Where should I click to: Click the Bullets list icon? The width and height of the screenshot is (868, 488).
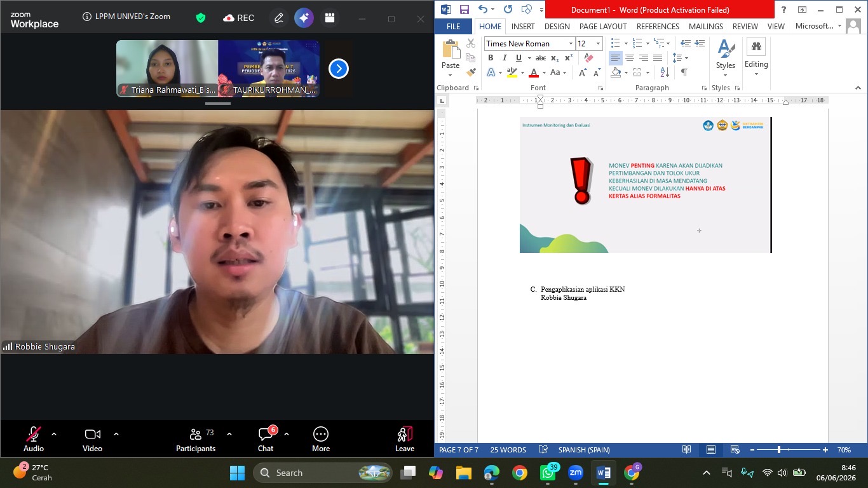click(615, 43)
